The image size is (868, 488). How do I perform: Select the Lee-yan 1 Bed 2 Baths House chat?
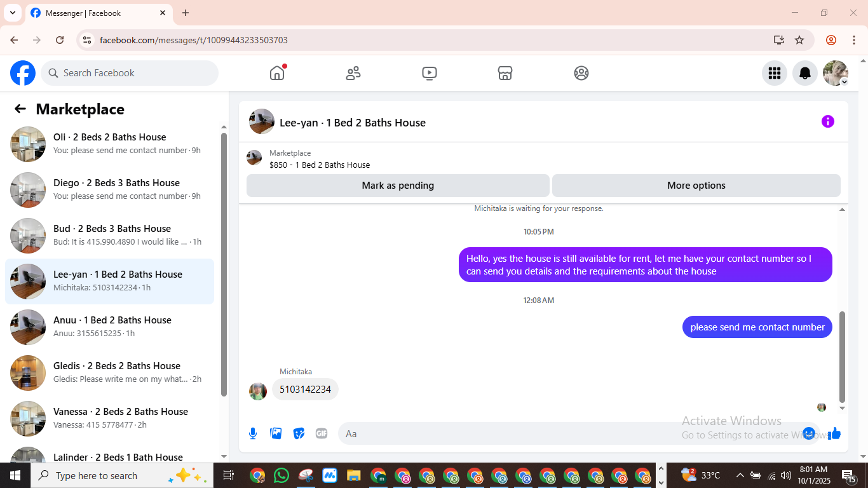point(109,281)
